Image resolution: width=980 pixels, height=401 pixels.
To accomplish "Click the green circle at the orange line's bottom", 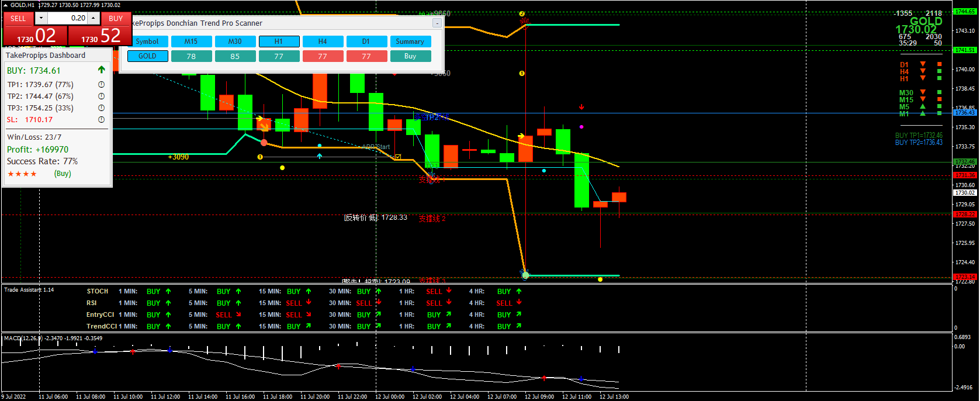I will [525, 275].
